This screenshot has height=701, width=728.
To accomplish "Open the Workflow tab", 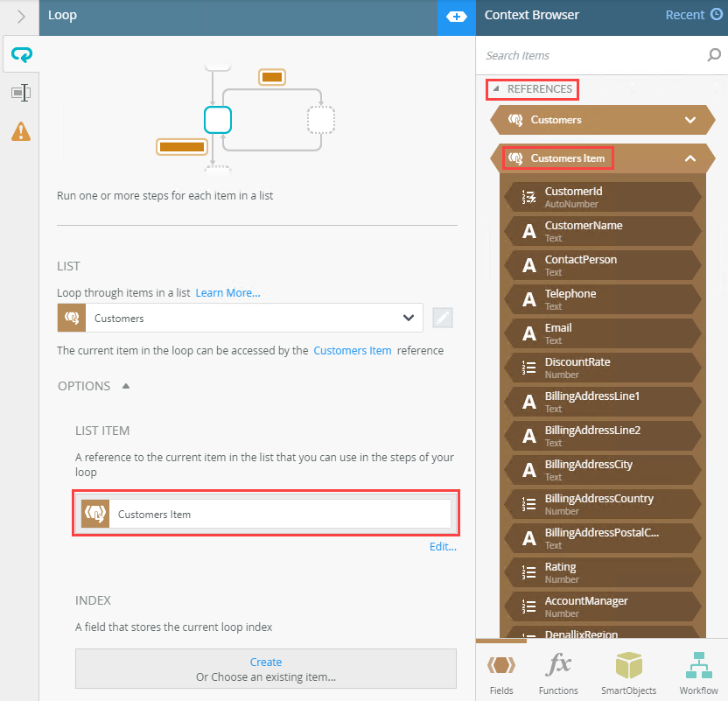I will [x=699, y=673].
